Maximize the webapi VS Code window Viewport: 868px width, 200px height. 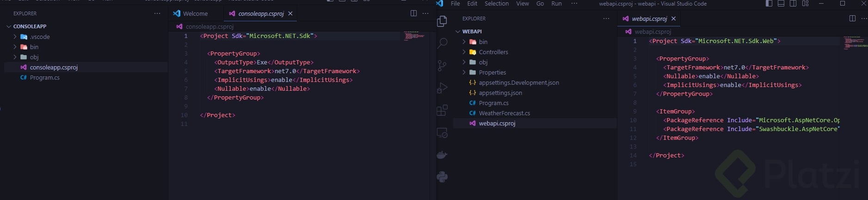tap(843, 3)
